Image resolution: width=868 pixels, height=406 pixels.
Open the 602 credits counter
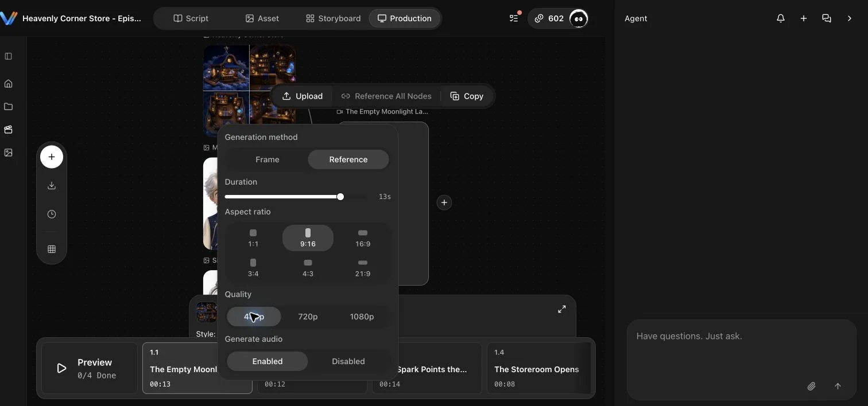click(x=549, y=18)
